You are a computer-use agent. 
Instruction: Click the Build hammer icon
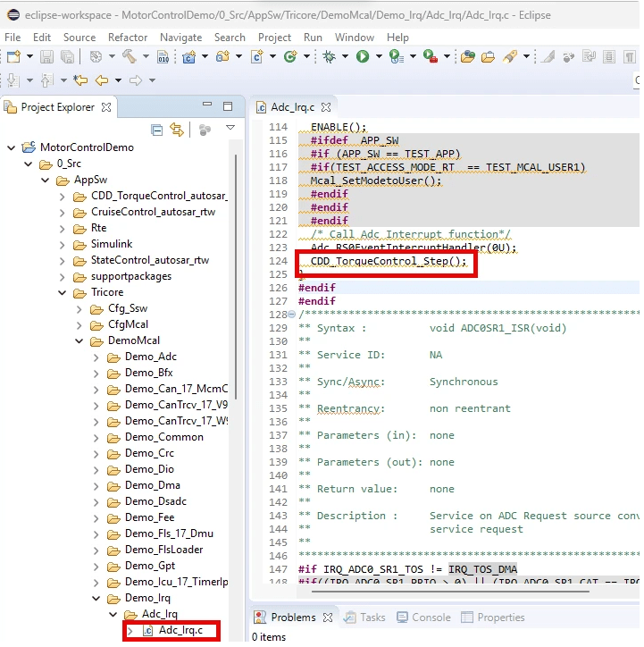coord(129,57)
